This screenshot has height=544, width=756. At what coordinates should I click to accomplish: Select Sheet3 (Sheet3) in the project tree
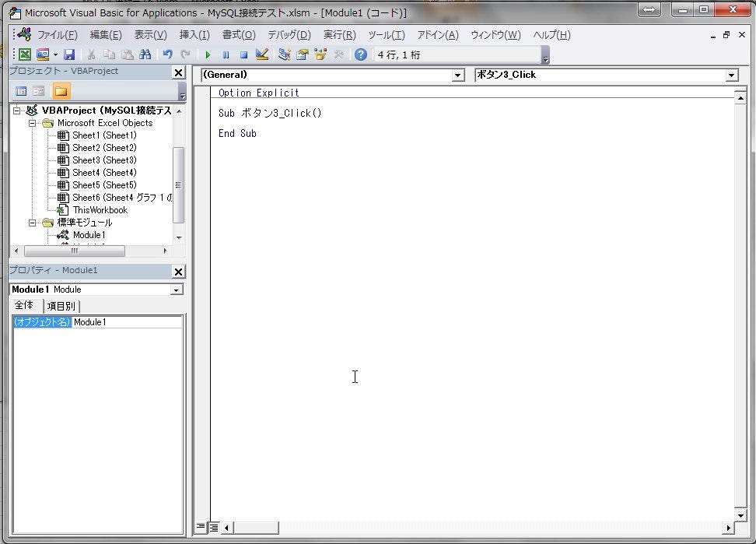click(x=105, y=160)
